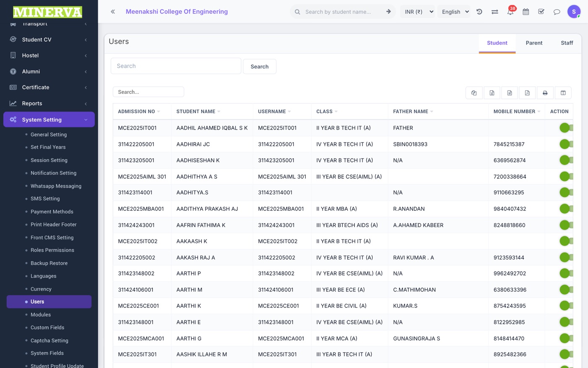The width and height of the screenshot is (588, 368).
Task: Open the INR currency dropdown
Action: [419, 12]
